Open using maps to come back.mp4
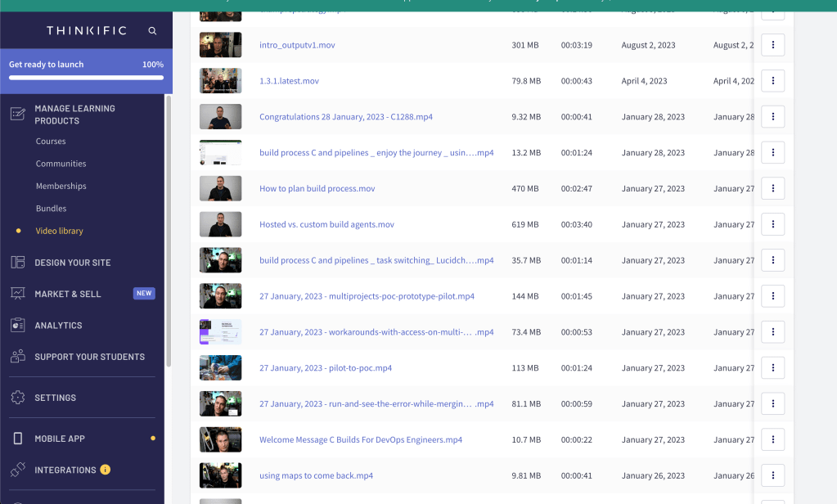The height and width of the screenshot is (504, 837). click(x=316, y=475)
